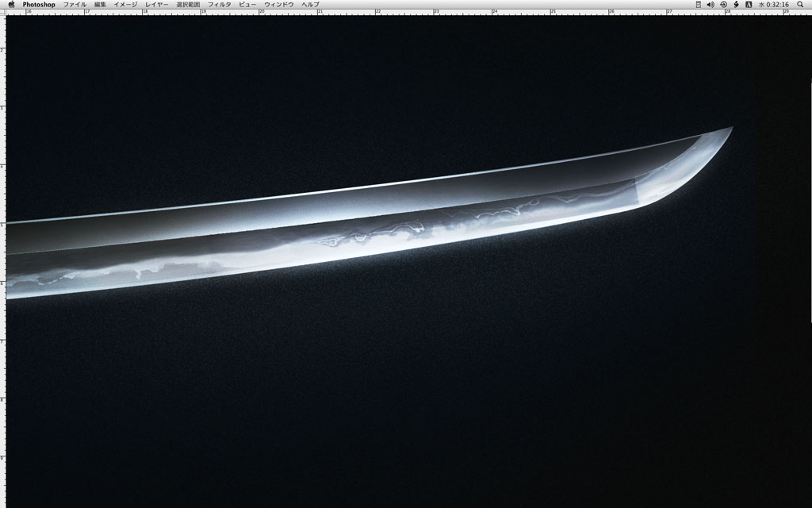The image size is (812, 508).
Task: Click the Time Machine status icon
Action: pos(723,4)
